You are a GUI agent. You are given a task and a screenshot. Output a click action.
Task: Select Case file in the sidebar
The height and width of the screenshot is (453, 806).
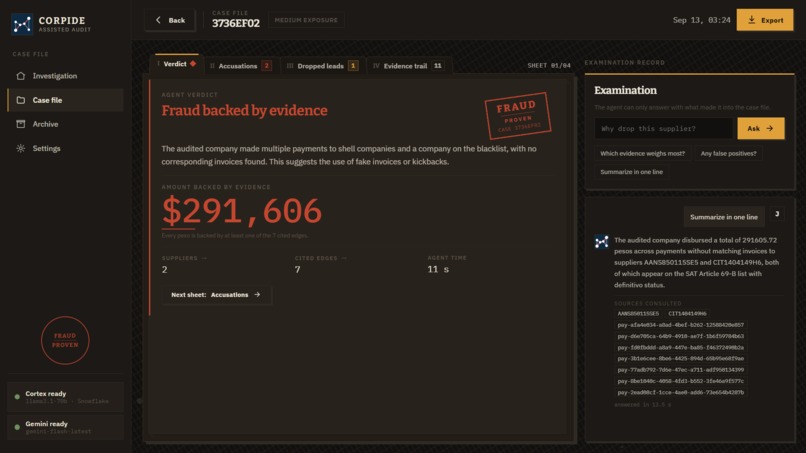point(65,100)
